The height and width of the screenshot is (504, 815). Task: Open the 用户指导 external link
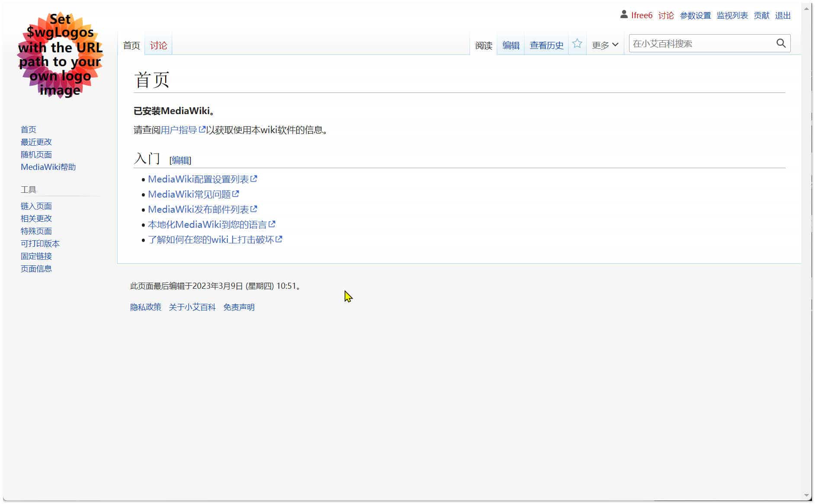pyautogui.click(x=179, y=130)
